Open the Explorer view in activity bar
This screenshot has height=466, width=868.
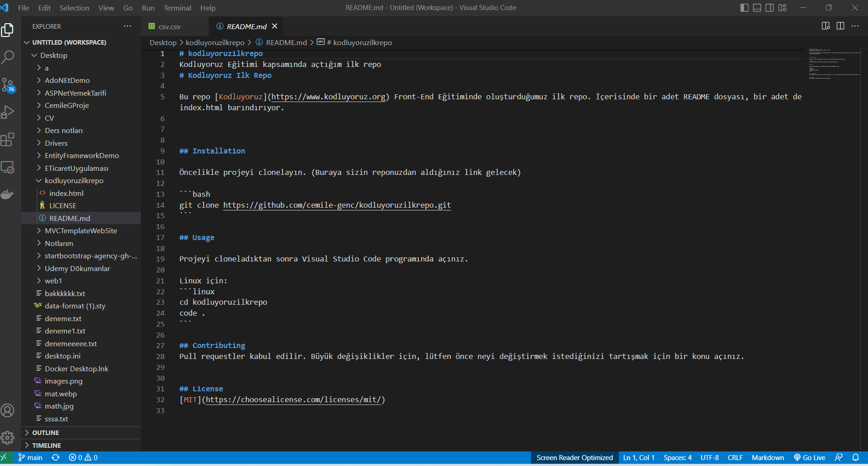(8, 30)
